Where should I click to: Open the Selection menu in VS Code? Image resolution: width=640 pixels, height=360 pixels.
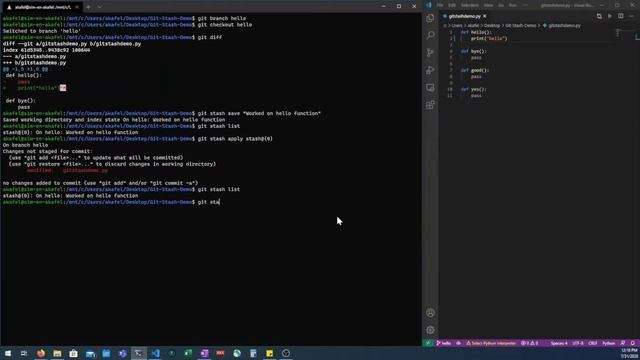[x=470, y=5]
